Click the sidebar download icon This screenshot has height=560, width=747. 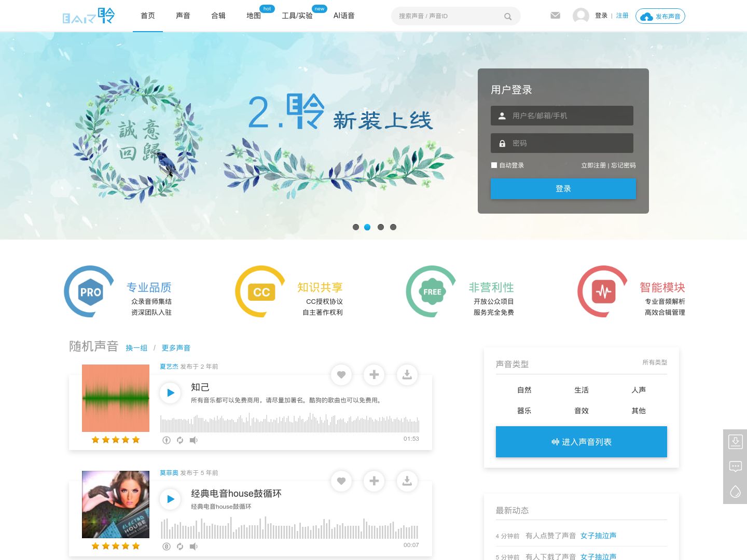pyautogui.click(x=735, y=442)
